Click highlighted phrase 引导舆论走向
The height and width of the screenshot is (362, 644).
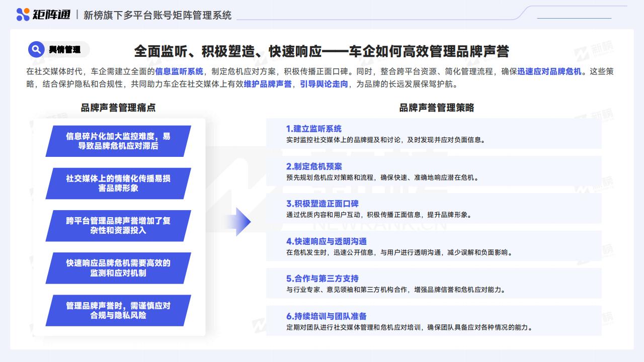324,84
